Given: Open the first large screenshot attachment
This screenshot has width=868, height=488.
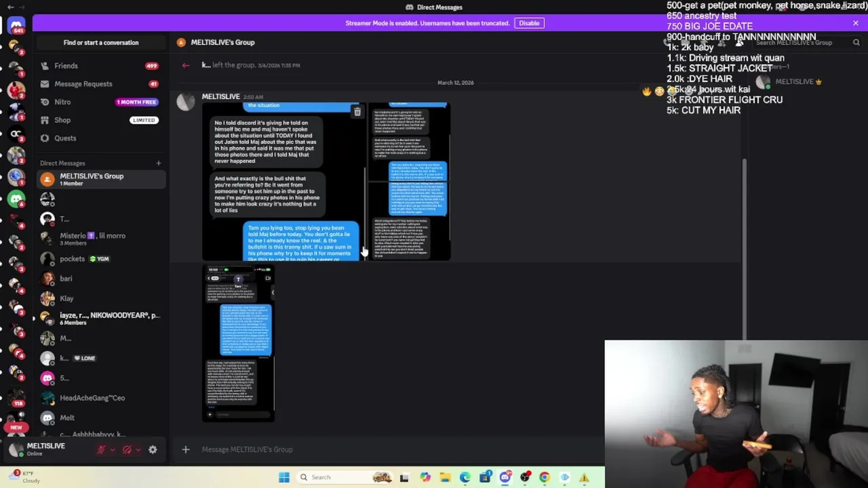Looking at the screenshot, I should tap(284, 182).
